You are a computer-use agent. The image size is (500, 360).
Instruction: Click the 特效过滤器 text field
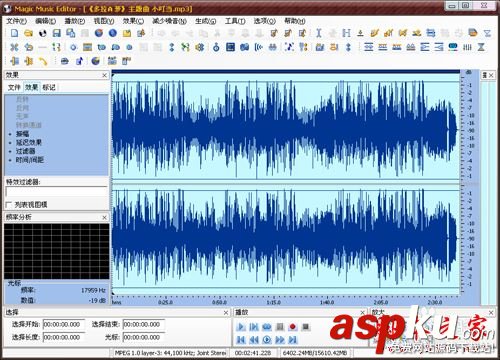coord(56,192)
